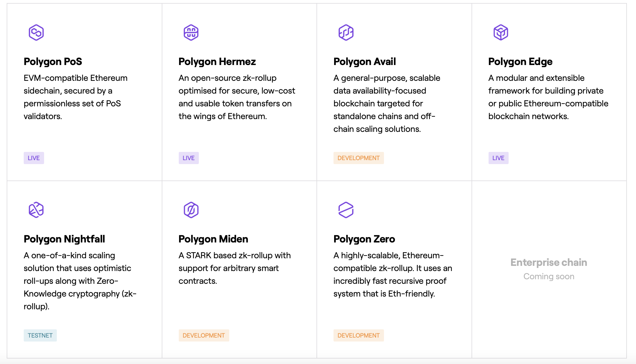Click the Polygon Avail description text
The image size is (636, 364).
click(387, 103)
